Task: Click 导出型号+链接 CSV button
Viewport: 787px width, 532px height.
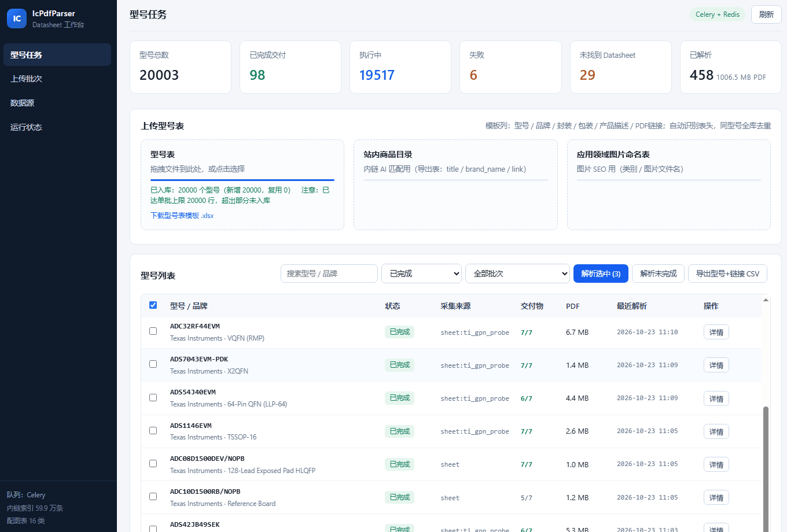Action: [x=727, y=274]
